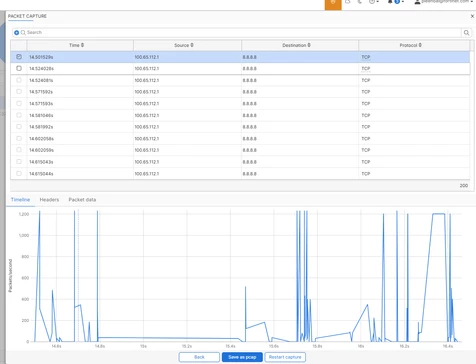Sort the table by Time column

80,45
